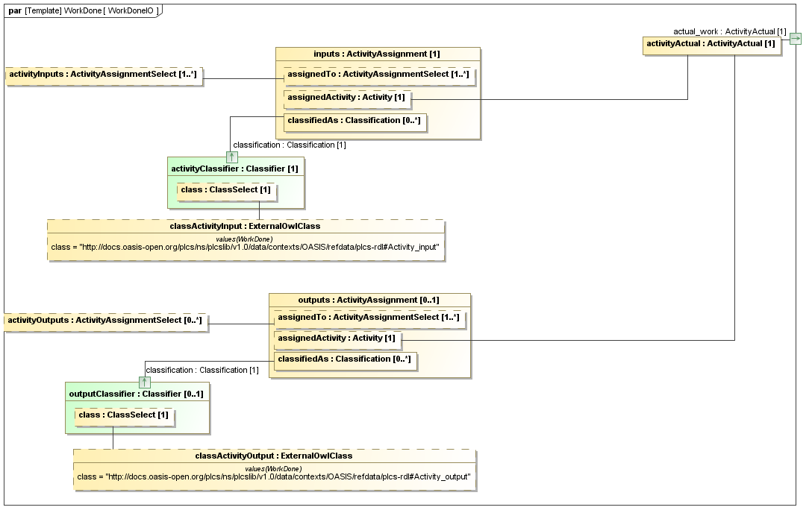Select assignedTo property in inputs block
Viewport: 812px width, 516px height.
pos(378,75)
